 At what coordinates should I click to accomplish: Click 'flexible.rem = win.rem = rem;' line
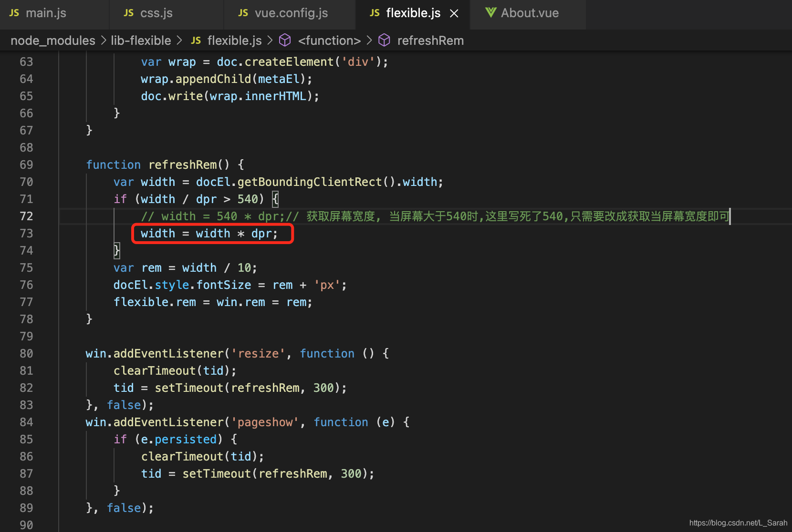coord(213,302)
